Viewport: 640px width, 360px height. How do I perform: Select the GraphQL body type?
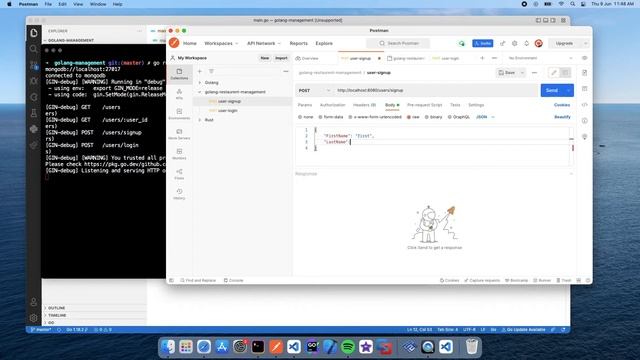459,117
